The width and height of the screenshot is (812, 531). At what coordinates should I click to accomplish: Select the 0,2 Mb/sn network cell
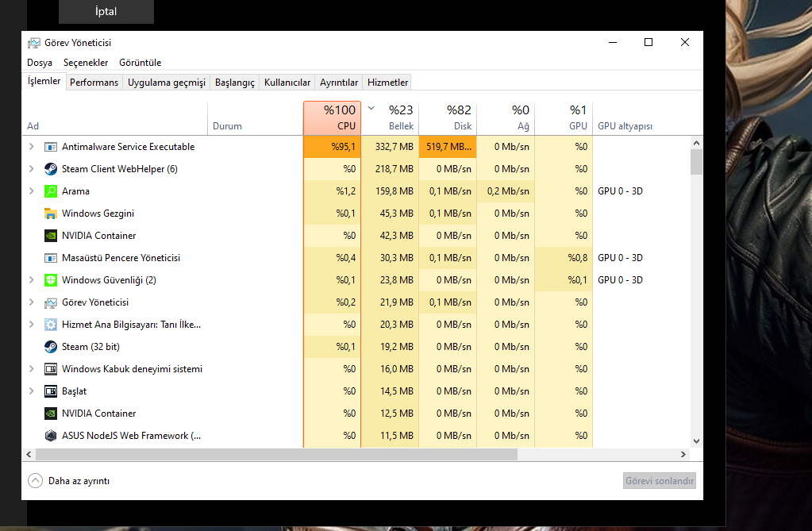pos(506,191)
